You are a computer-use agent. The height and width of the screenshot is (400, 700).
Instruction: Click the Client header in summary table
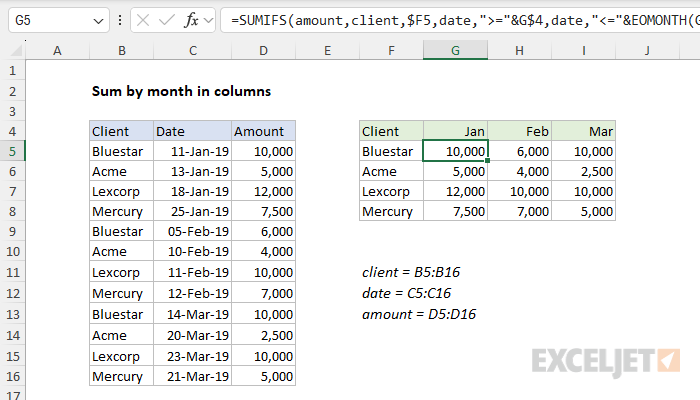click(x=391, y=131)
